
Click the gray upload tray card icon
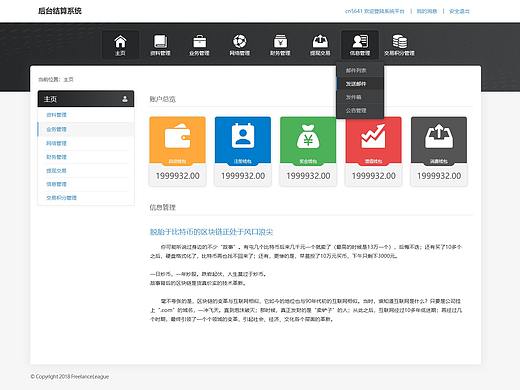[x=439, y=136]
